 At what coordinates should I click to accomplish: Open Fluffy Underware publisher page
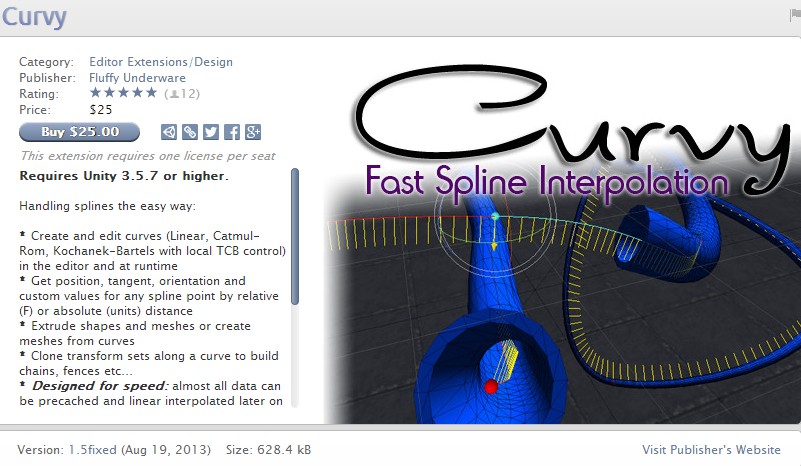(x=137, y=78)
